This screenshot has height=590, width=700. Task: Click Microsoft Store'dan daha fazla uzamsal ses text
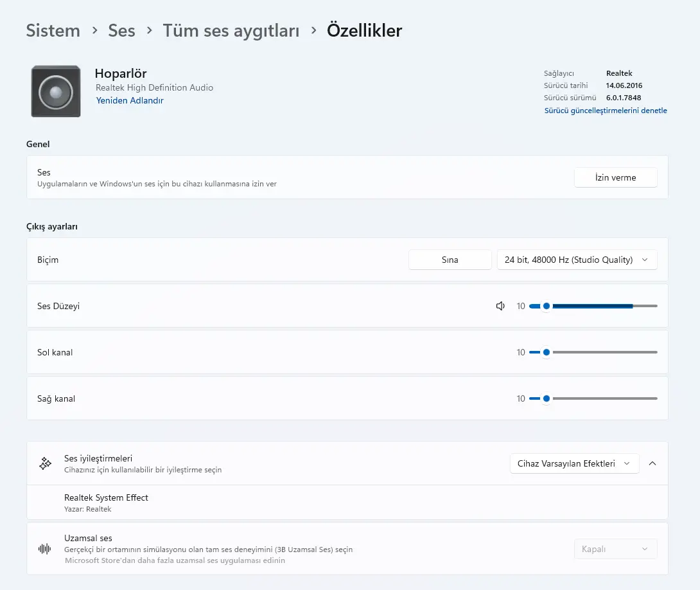(175, 560)
